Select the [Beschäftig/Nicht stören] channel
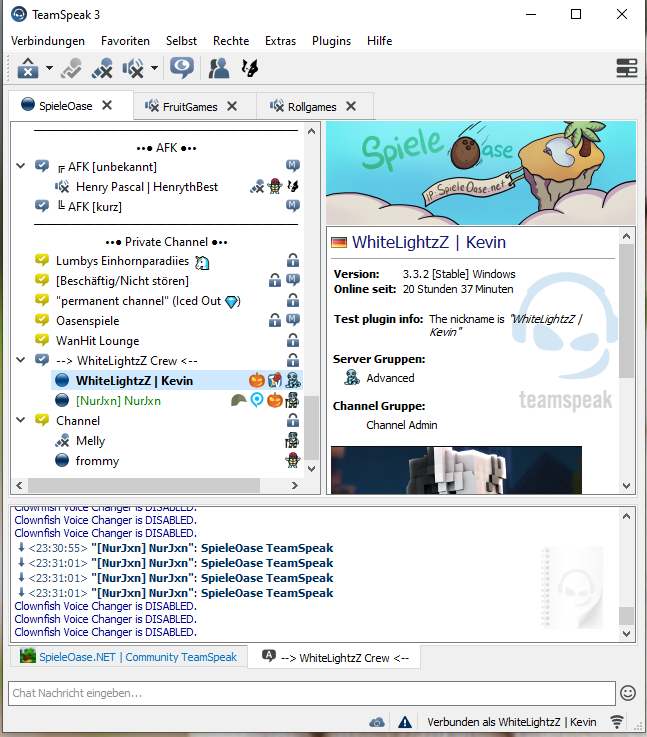 coord(122,281)
